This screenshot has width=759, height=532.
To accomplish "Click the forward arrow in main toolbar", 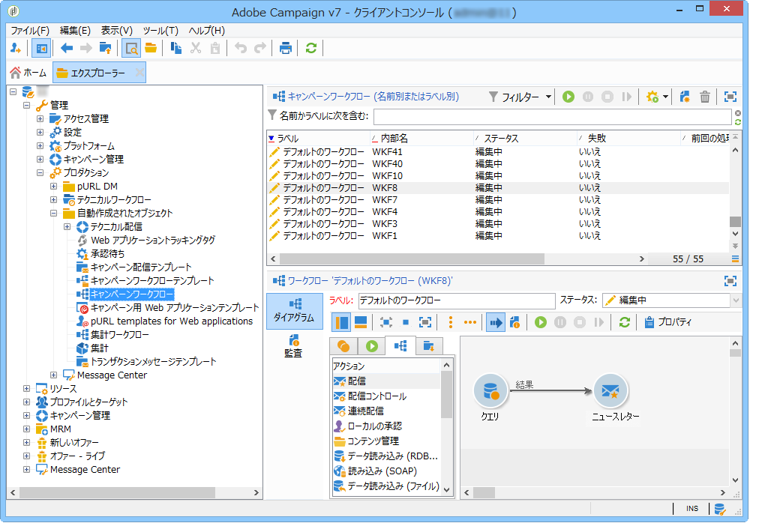I will 85,48.
